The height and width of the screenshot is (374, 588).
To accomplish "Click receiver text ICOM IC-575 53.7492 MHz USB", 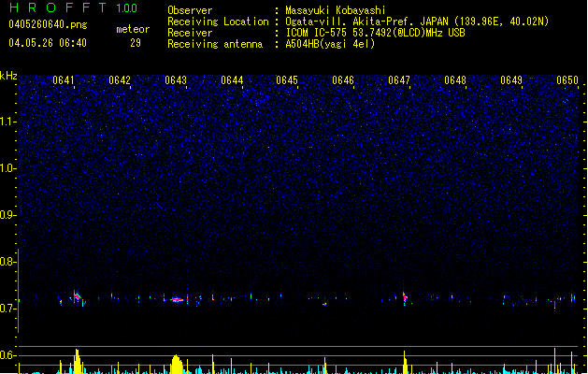I will [376, 33].
